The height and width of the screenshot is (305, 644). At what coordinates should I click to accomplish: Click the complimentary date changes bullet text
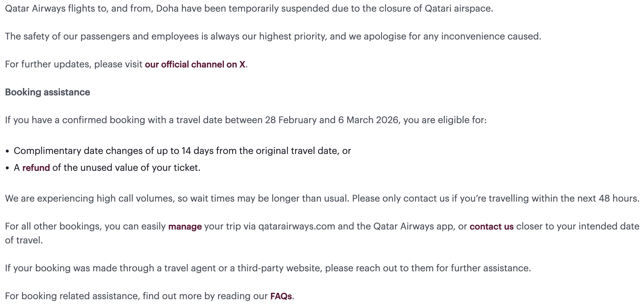point(182,151)
